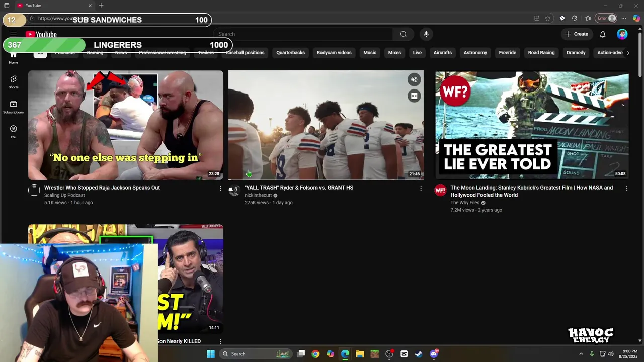Image resolution: width=644 pixels, height=362 pixels.
Task: Click the Create button
Action: click(577, 34)
